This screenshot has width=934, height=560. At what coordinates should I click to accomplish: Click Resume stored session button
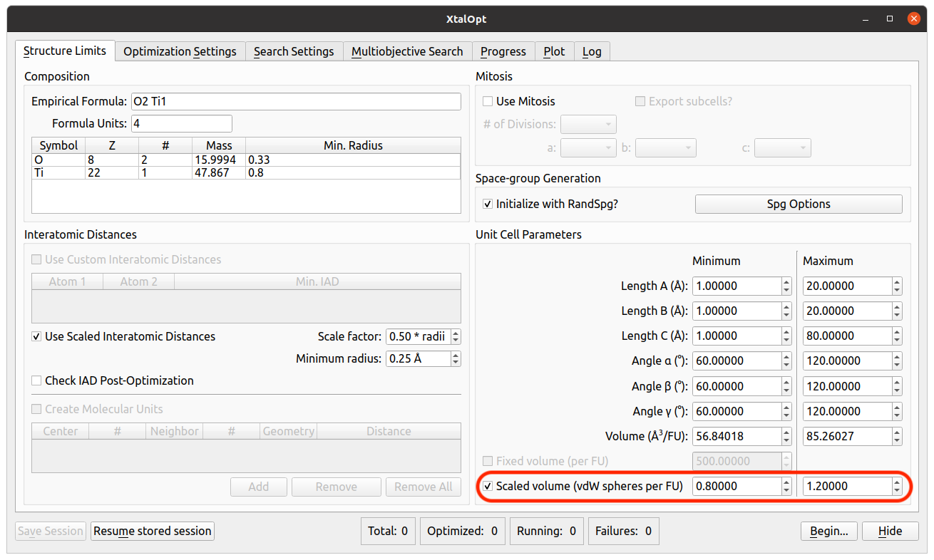(152, 531)
